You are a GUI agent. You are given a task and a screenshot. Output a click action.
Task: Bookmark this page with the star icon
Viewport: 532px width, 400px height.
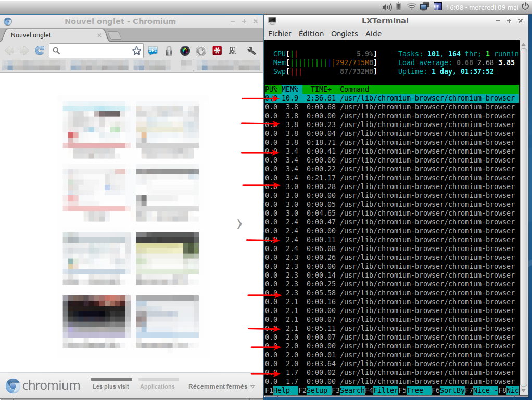click(x=136, y=51)
